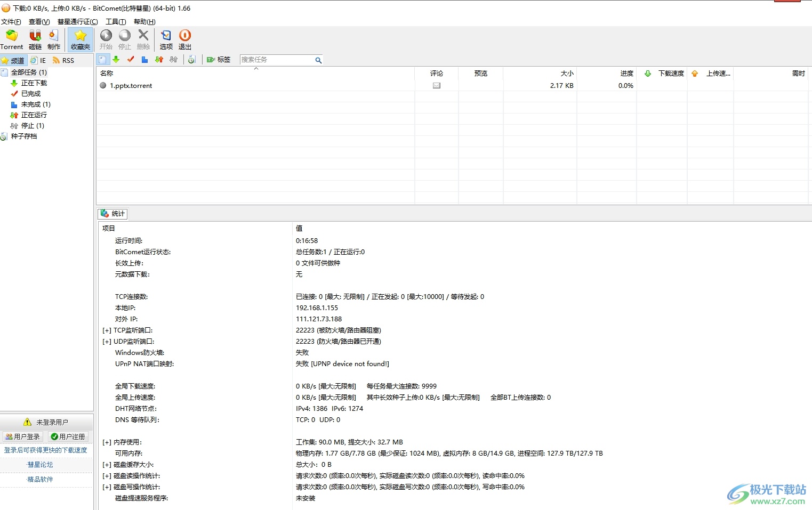This screenshot has width=812, height=510.
Task: Sort by 需时 column header
Action: pos(771,73)
